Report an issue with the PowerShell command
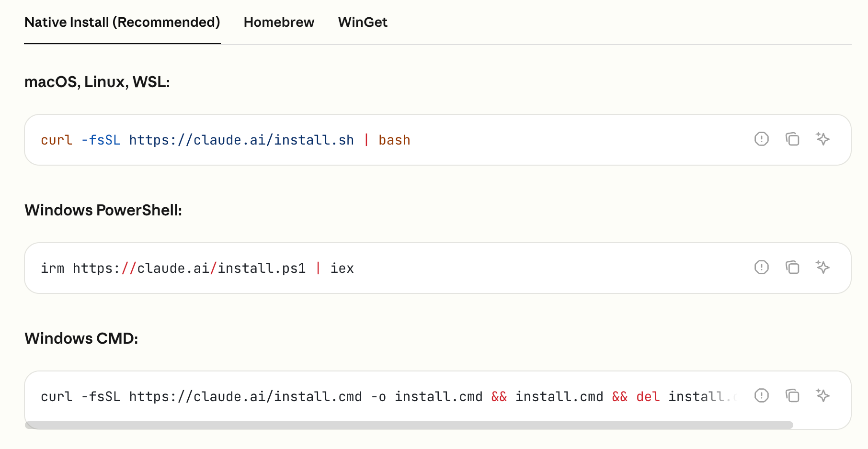 point(761,267)
